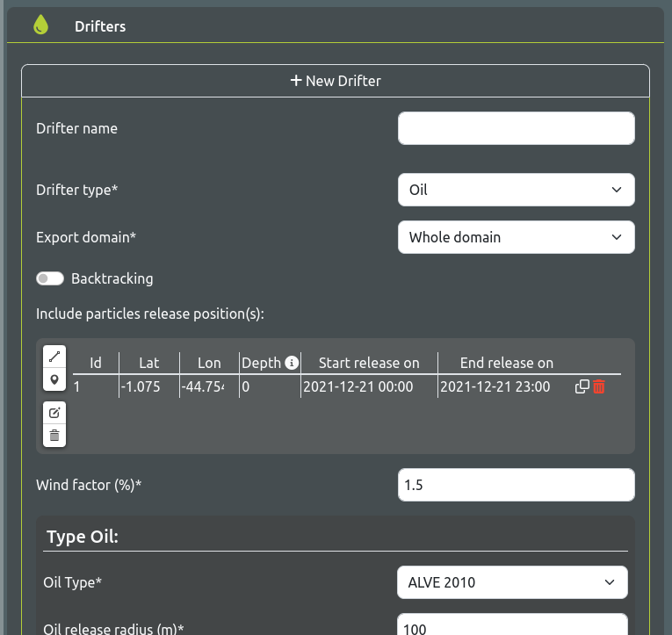
Task: Click the green oil drop Drifters icon
Action: (40, 25)
